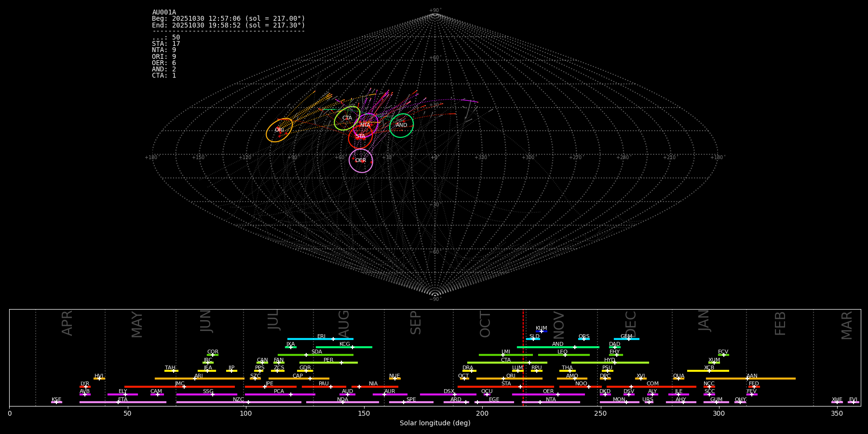
Task: Select the 'AND: 2' legend count
Action: (x=164, y=69)
